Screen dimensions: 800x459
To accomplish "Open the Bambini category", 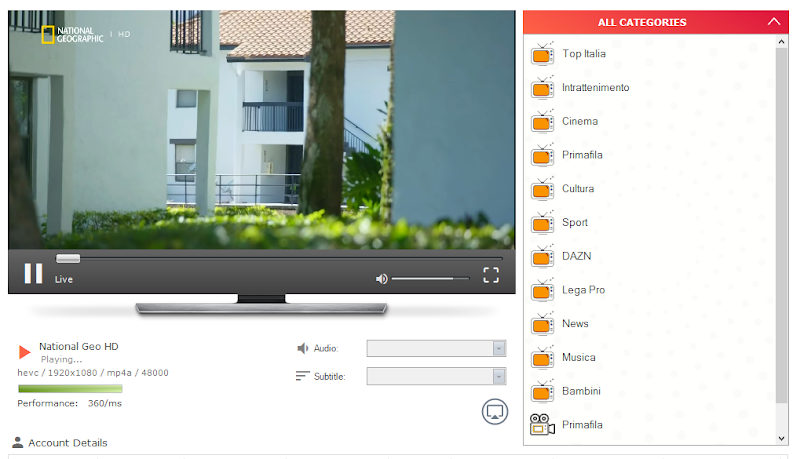I will [581, 391].
